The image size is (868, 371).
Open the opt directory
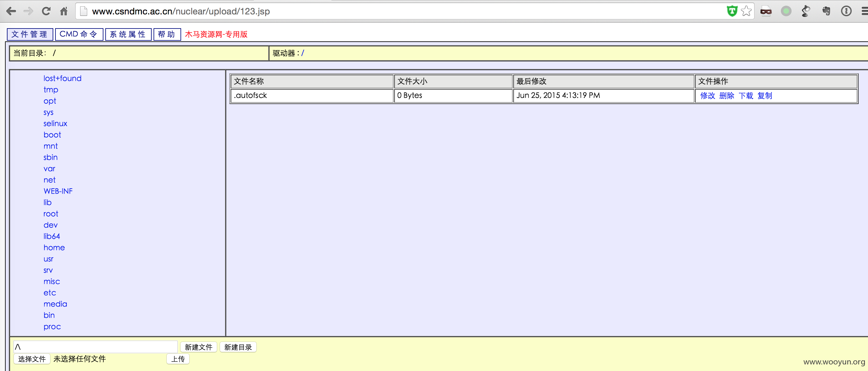tap(50, 101)
